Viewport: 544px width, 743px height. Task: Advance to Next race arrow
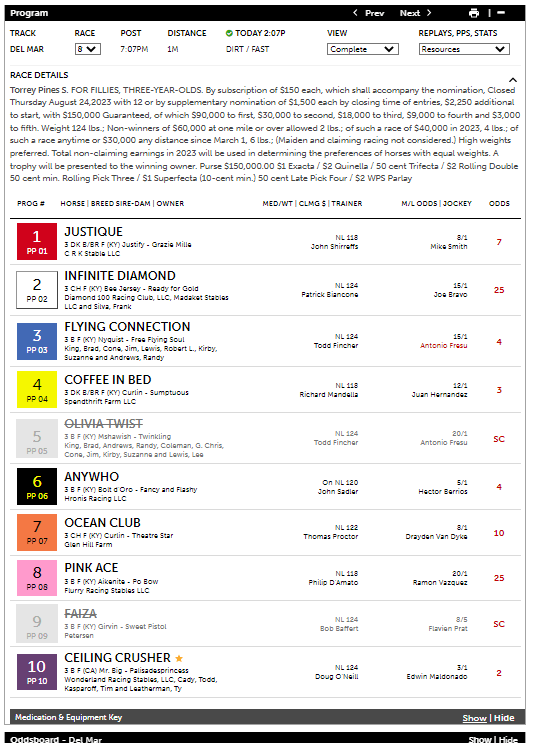(x=416, y=13)
